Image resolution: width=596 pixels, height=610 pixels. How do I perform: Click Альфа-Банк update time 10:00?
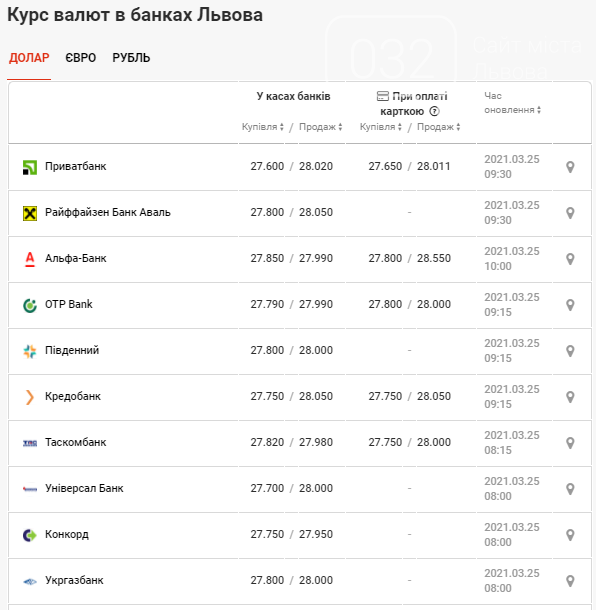pyautogui.click(x=498, y=266)
